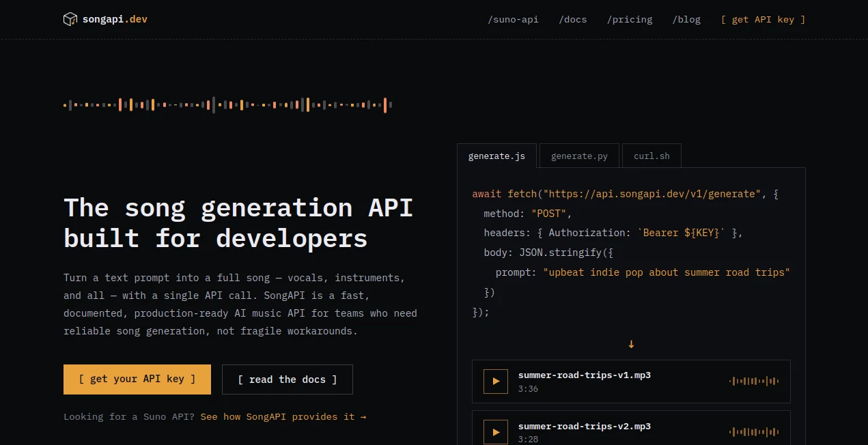This screenshot has width=868, height=445.
Task: Play summer-road-trips-v2.mp3 track
Action: click(496, 431)
